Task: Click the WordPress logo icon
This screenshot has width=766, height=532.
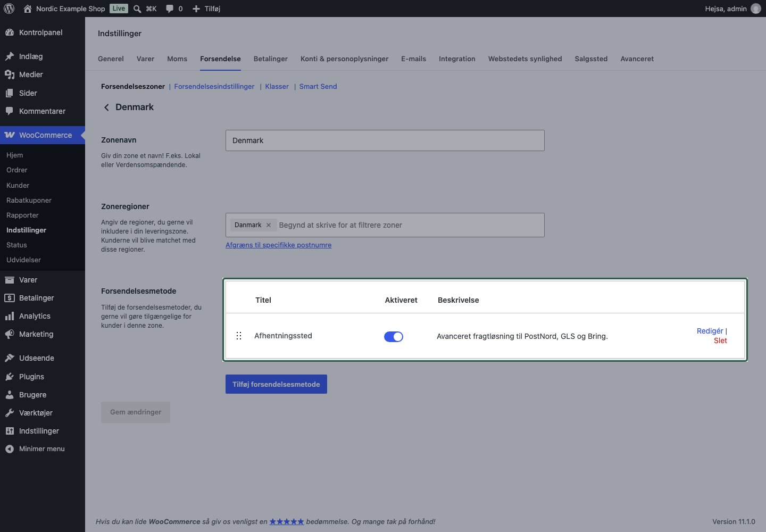Action: (9, 9)
